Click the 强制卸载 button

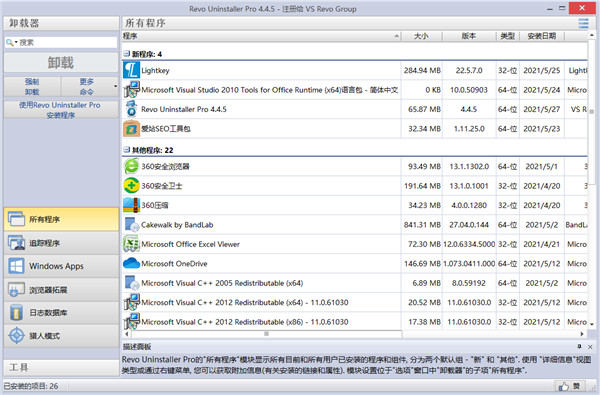coord(32,87)
